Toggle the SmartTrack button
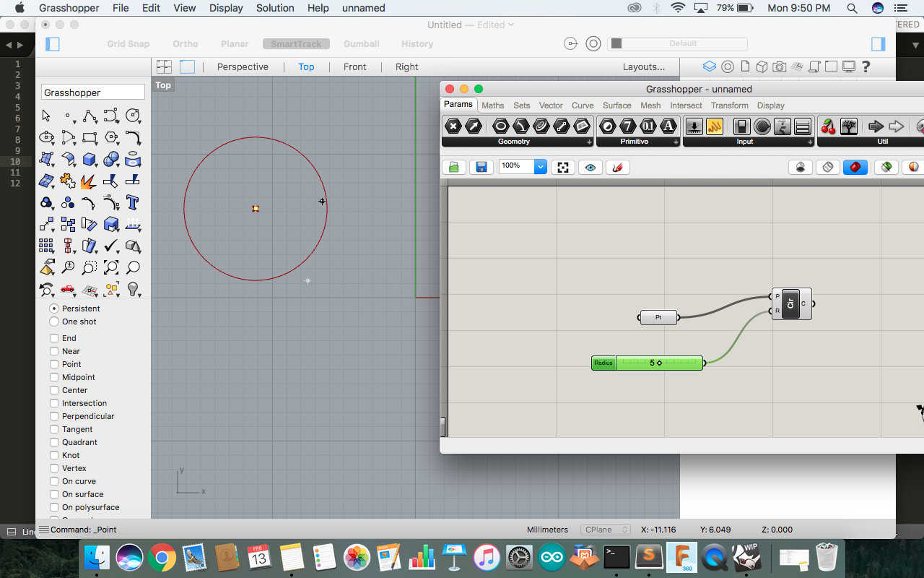This screenshot has height=578, width=924. 296,44
